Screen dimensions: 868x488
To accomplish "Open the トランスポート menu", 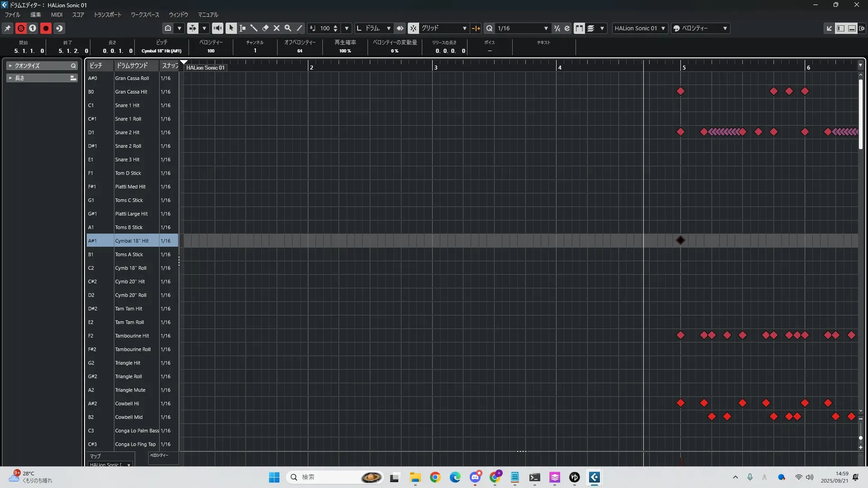I will click(x=107, y=15).
